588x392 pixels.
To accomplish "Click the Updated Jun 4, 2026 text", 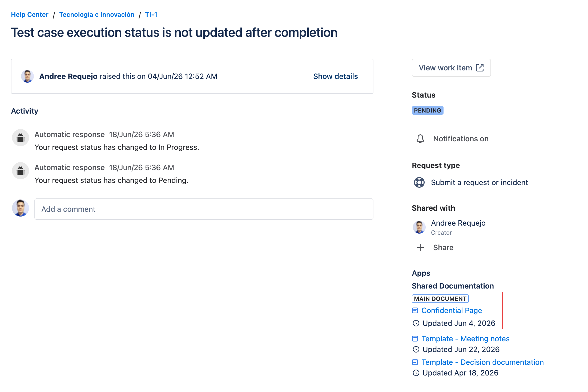I will click(x=459, y=323).
